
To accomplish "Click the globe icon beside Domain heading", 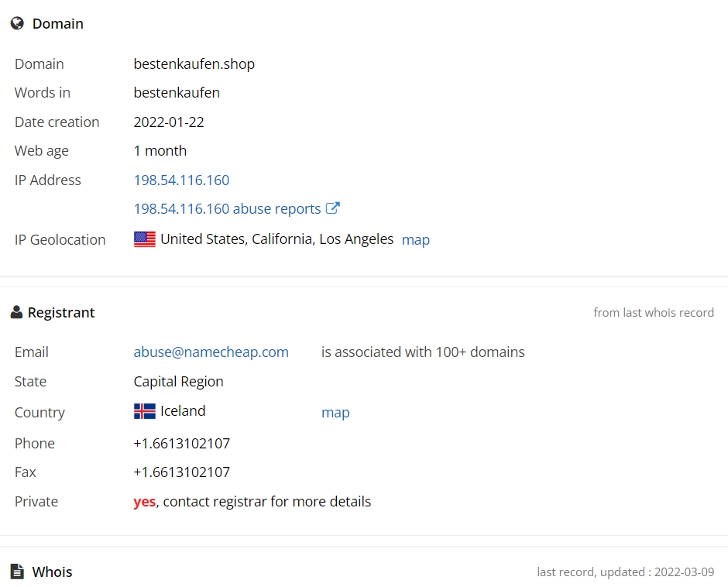I will click(17, 23).
